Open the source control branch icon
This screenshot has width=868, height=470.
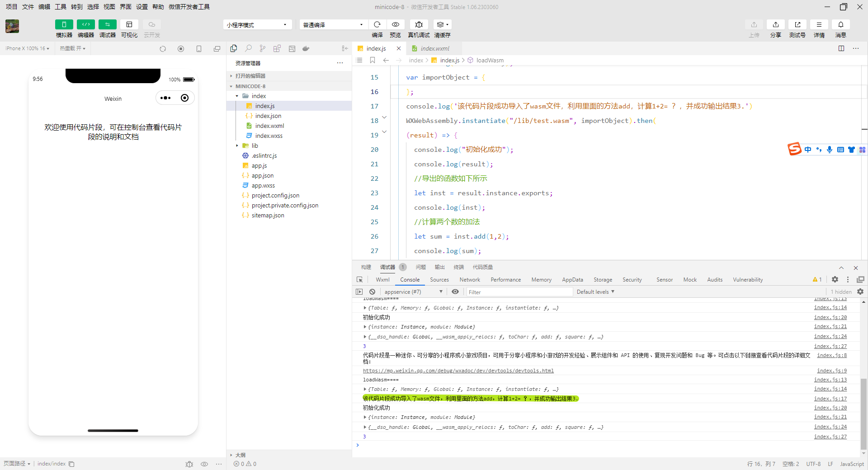pyautogui.click(x=263, y=48)
